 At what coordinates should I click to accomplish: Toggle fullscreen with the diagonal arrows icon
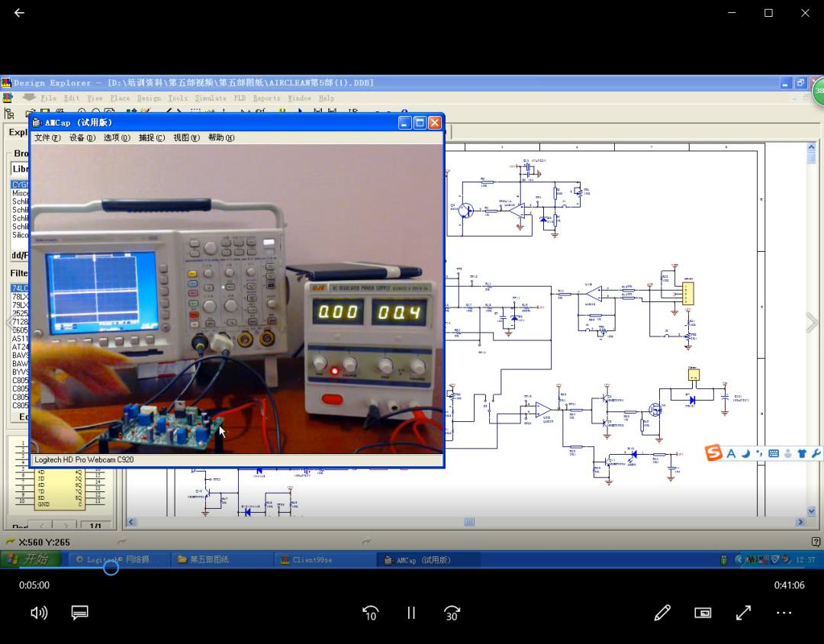pos(743,613)
